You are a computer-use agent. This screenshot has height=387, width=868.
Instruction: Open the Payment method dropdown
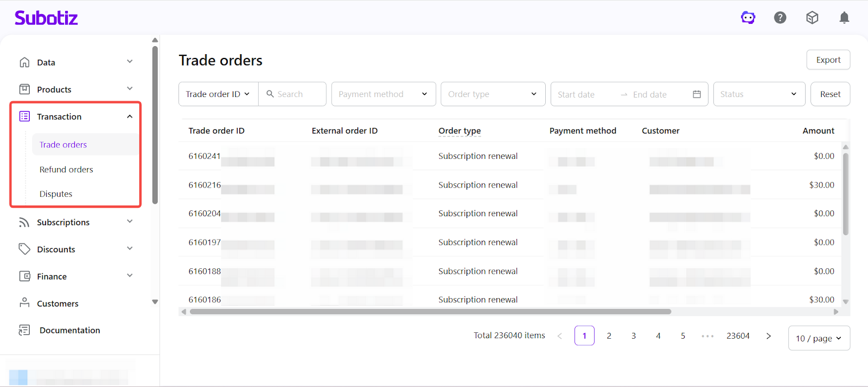point(384,94)
